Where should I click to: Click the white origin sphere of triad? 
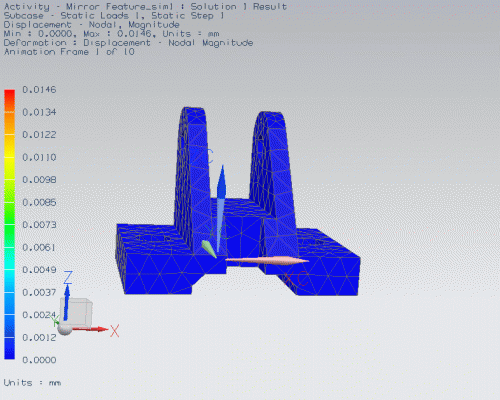coord(65,329)
